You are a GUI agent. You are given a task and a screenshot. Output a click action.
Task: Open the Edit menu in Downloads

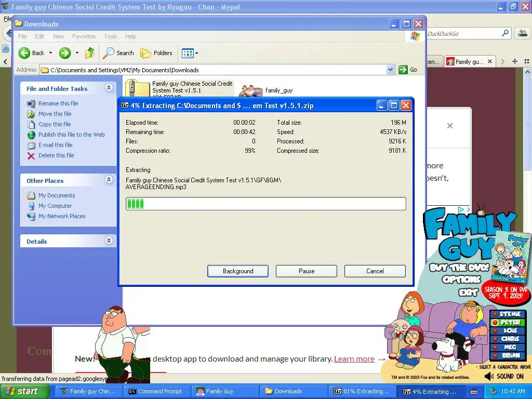point(39,36)
